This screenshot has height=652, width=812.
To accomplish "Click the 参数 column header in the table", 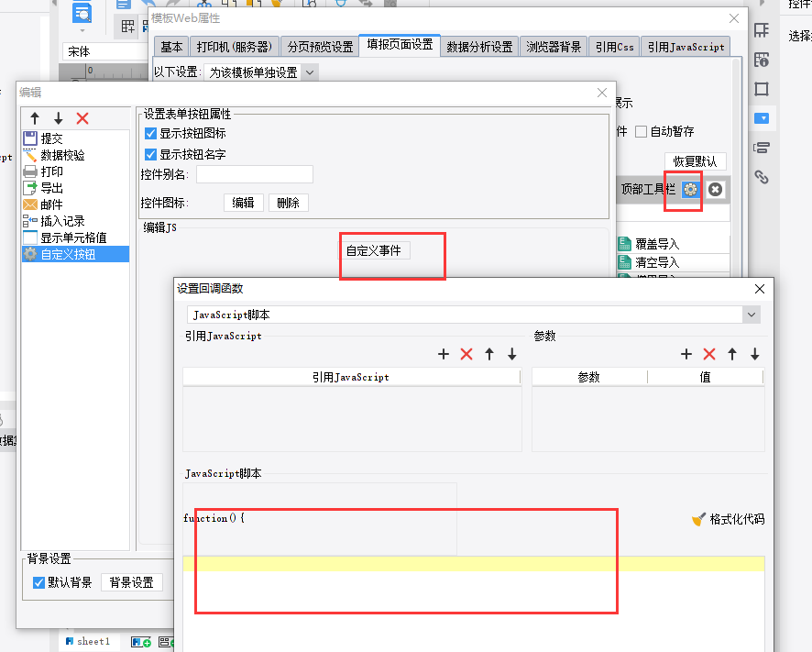I will coord(589,377).
